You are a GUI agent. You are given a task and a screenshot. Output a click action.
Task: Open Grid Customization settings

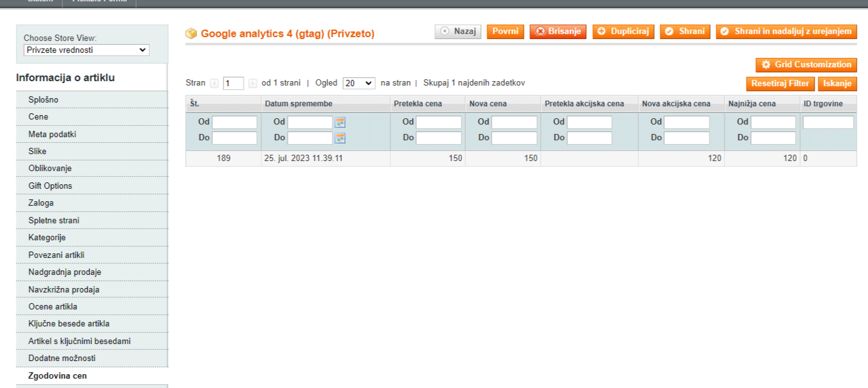[806, 65]
